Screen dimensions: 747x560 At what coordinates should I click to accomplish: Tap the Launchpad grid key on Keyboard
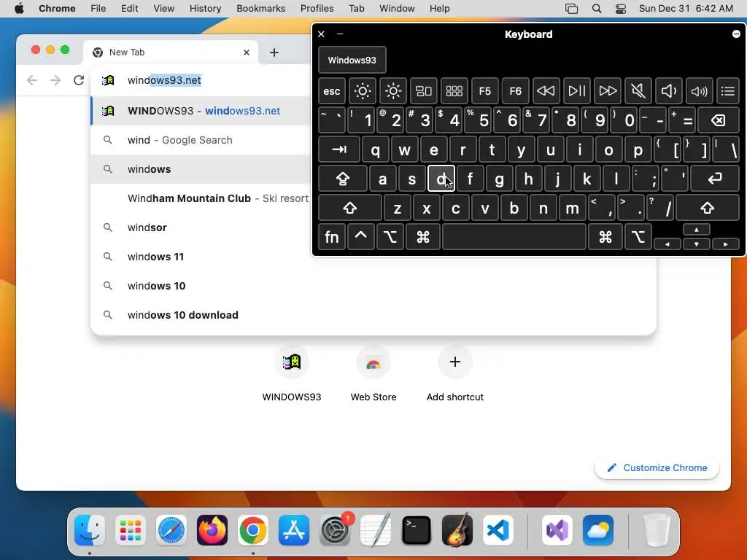454,91
